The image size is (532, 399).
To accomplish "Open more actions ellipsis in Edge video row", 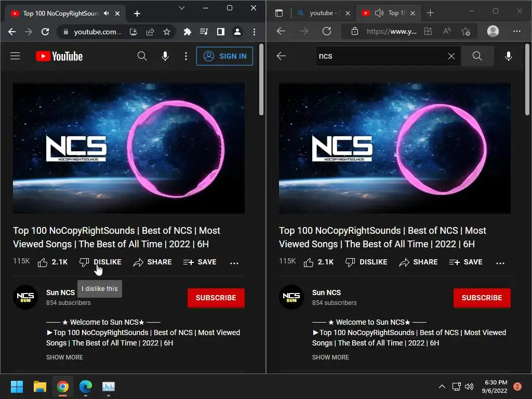I will pos(500,263).
